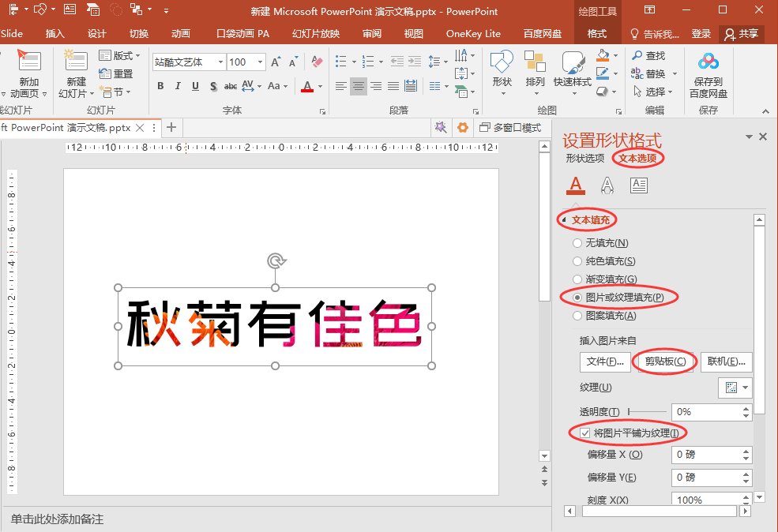Image resolution: width=778 pixels, height=532 pixels.
Task: Open Design (设计) ribbon tab
Action: click(x=96, y=34)
